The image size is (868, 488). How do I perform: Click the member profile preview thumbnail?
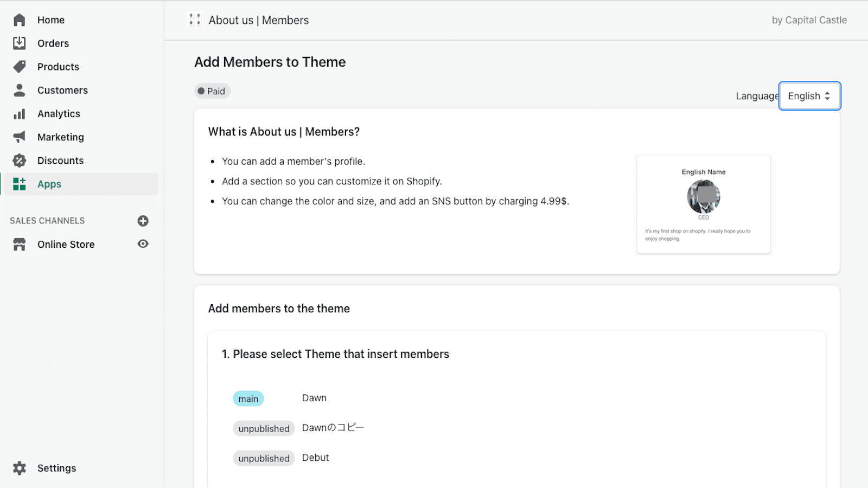tap(703, 204)
